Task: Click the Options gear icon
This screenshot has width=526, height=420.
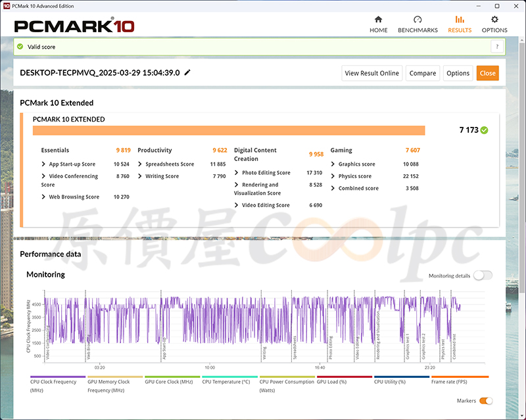Action: (x=494, y=20)
